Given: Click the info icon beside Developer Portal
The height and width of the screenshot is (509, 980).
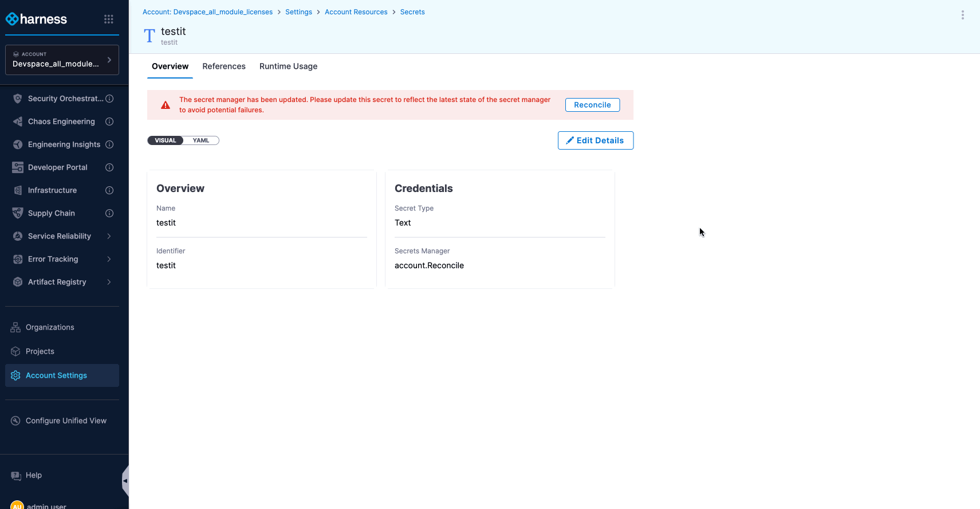Looking at the screenshot, I should click(109, 167).
